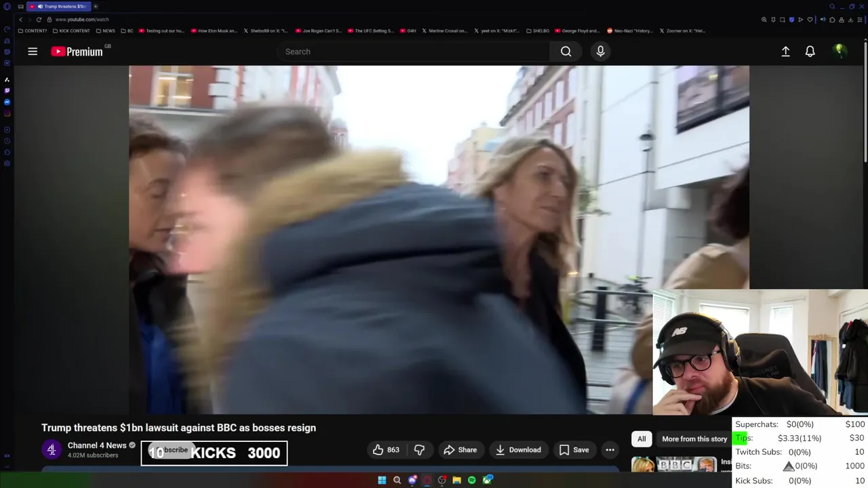The height and width of the screenshot is (488, 868).
Task: Click the video title text
Action: point(178,428)
